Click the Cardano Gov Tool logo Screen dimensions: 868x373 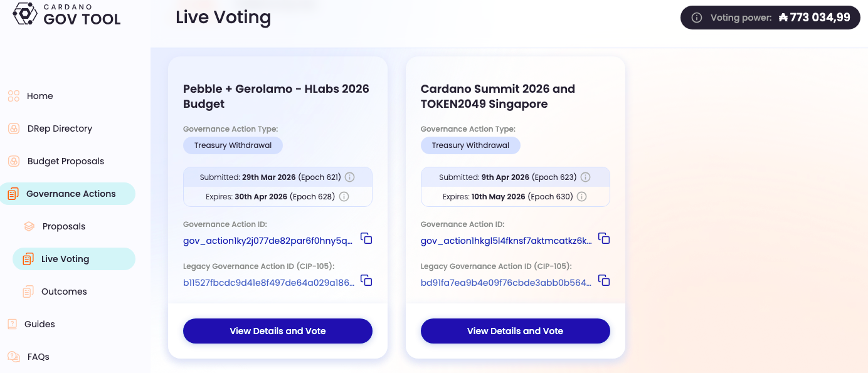point(66,14)
